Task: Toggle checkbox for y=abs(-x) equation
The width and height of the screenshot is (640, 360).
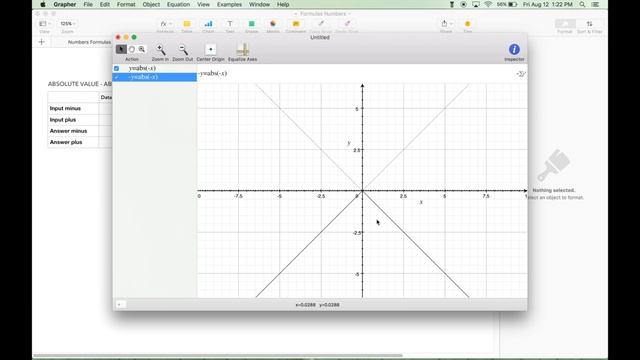Action: [x=117, y=69]
